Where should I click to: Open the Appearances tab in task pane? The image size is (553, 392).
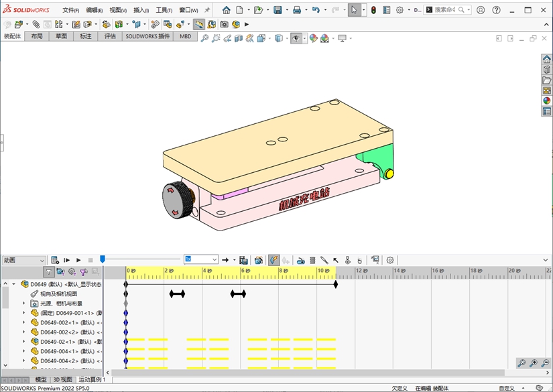coord(547,101)
